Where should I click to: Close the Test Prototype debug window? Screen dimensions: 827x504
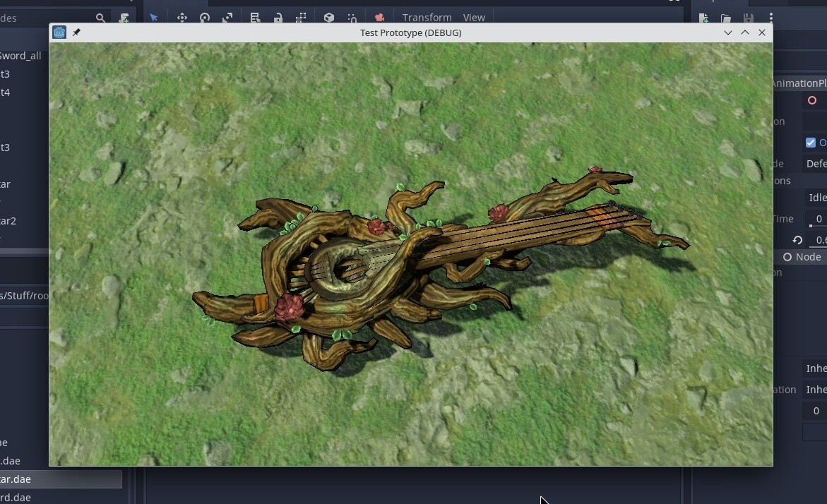click(761, 32)
